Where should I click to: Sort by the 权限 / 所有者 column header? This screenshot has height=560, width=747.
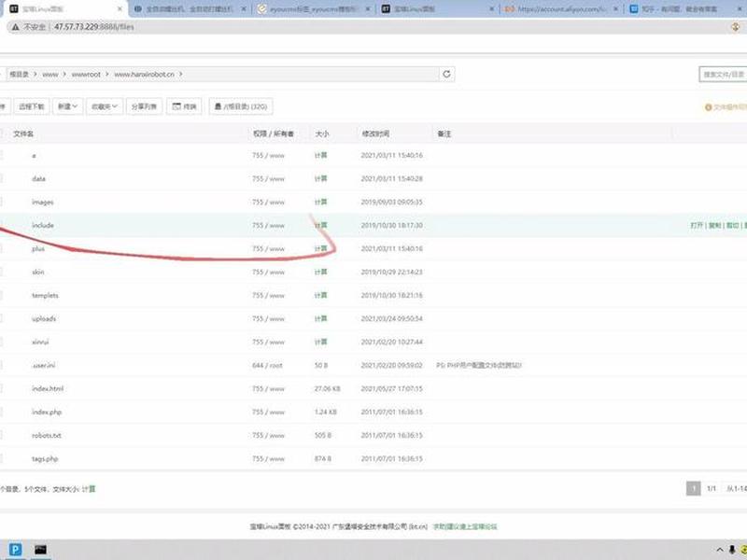(x=274, y=133)
